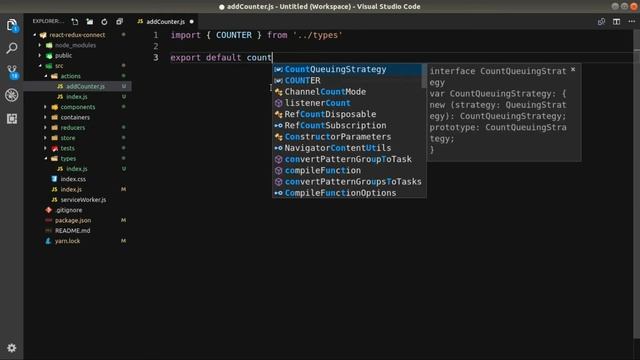Expand the components folder

click(46, 107)
